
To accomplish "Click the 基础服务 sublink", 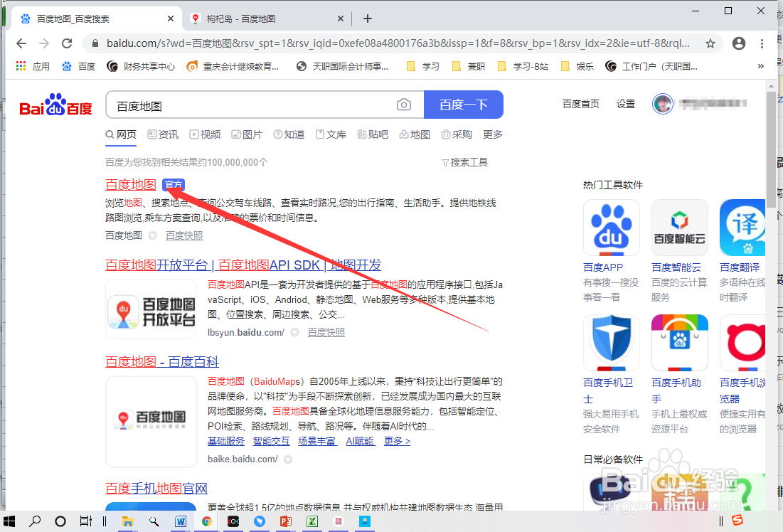I will (226, 441).
